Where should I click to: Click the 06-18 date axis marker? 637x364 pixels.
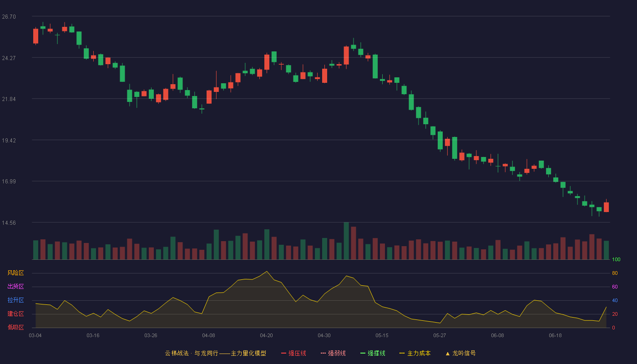(555, 335)
